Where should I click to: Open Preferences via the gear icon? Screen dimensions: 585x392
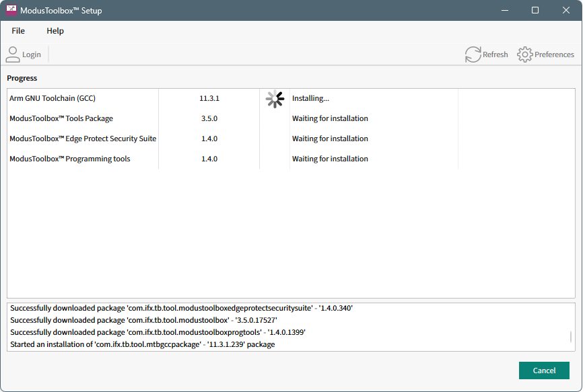pos(524,54)
